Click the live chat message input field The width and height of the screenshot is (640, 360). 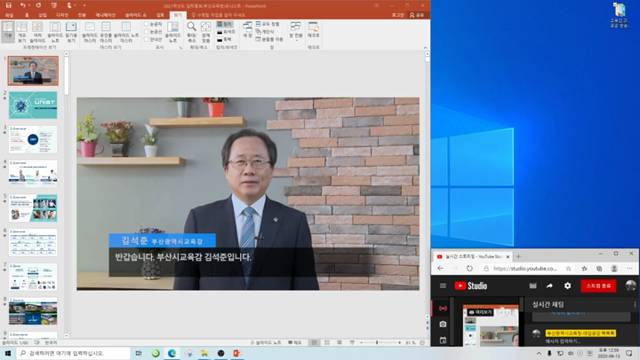580,341
